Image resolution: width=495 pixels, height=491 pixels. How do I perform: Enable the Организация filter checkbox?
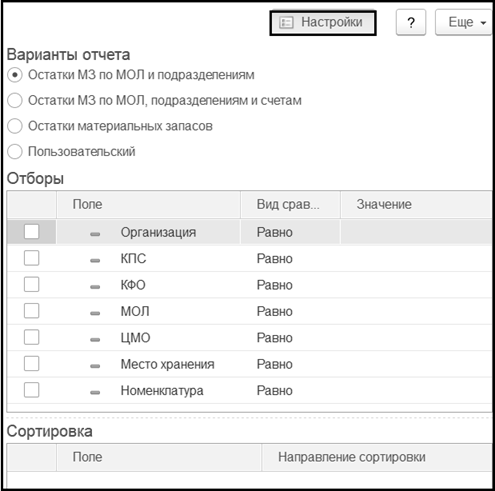click(x=31, y=232)
